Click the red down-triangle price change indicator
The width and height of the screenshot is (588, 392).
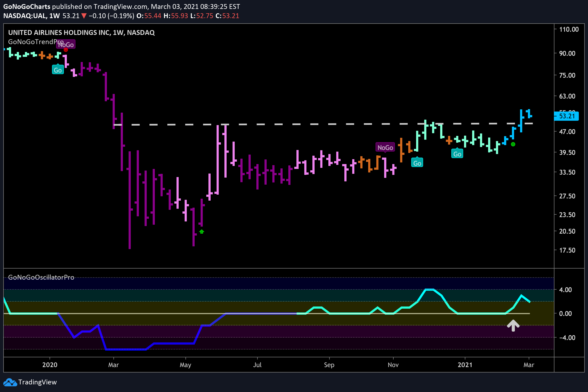[x=84, y=16]
